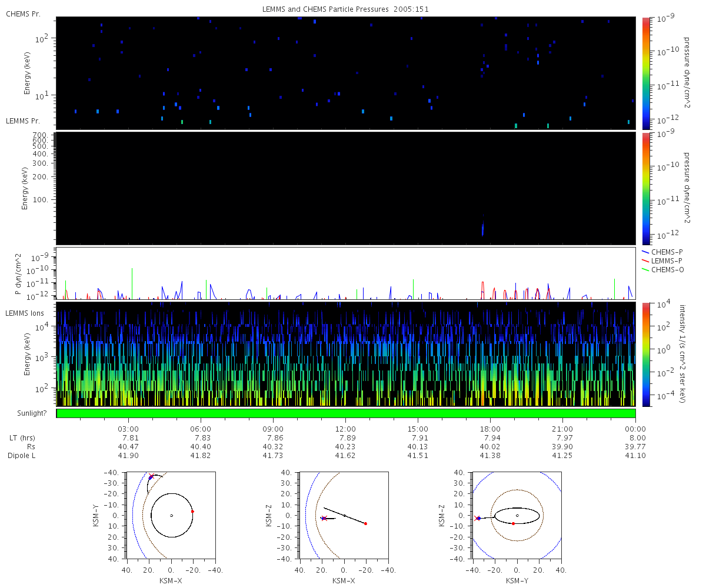Click the tall green CHEMS-O spike near 03:00
This screenshot has height=588, width=706.
click(132, 283)
